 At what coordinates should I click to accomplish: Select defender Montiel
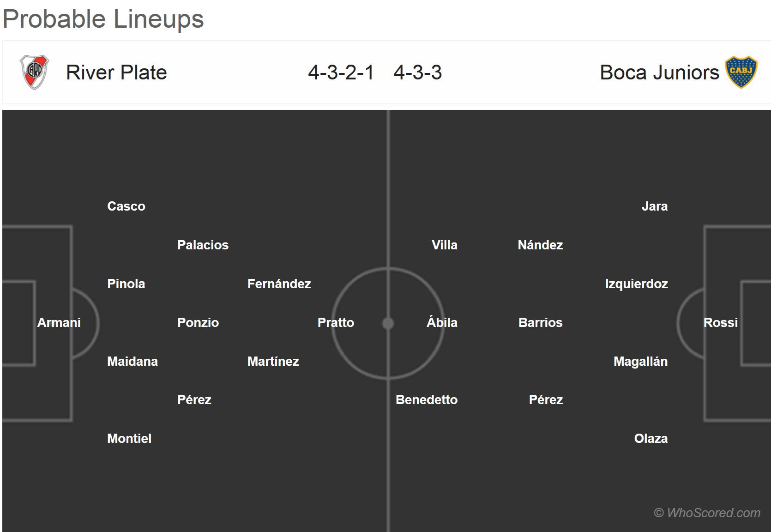coord(129,438)
